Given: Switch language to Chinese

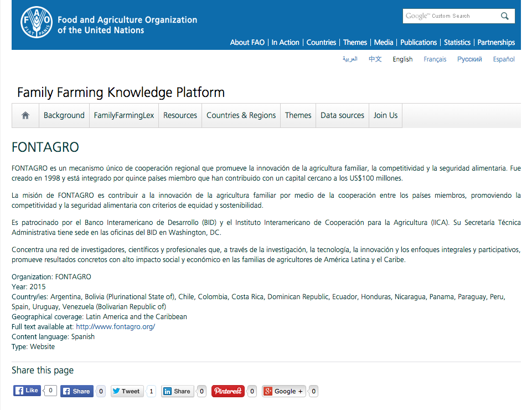Looking at the screenshot, I should 375,59.
